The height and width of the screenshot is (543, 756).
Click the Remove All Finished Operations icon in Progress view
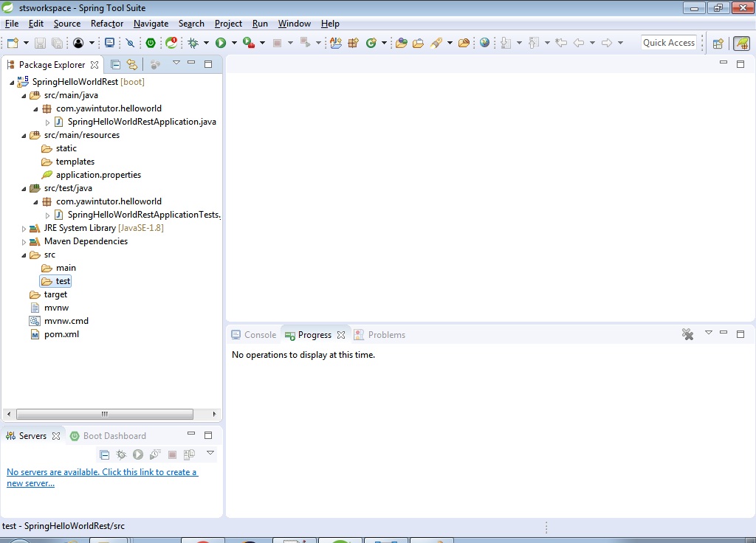tap(687, 334)
